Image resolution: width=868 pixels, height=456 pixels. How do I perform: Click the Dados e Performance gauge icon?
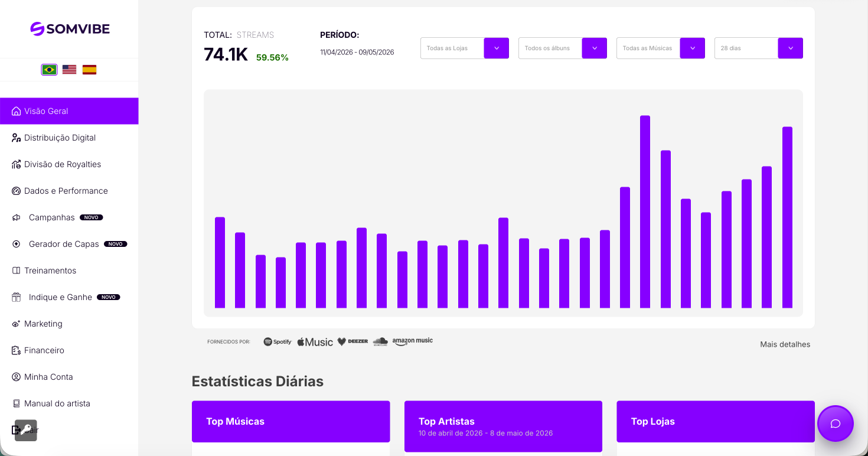tap(17, 191)
